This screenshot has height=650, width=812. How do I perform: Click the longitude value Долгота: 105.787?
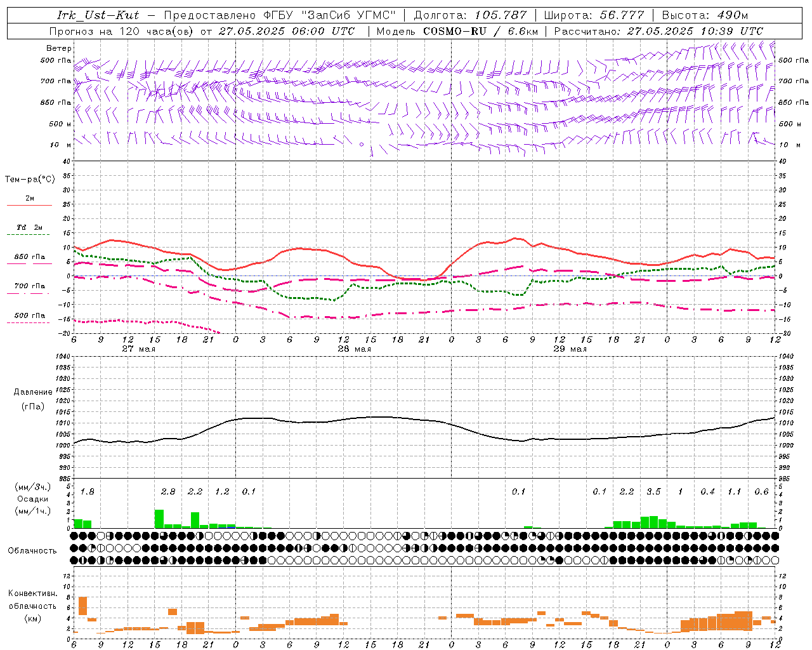471,15
